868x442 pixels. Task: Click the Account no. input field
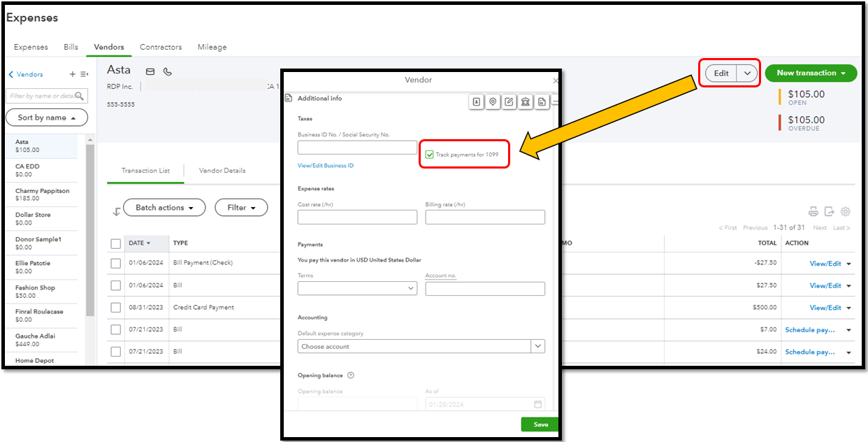[485, 288]
